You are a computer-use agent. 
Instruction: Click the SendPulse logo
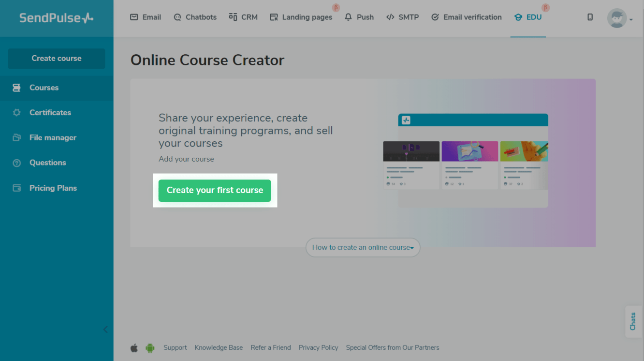(57, 18)
